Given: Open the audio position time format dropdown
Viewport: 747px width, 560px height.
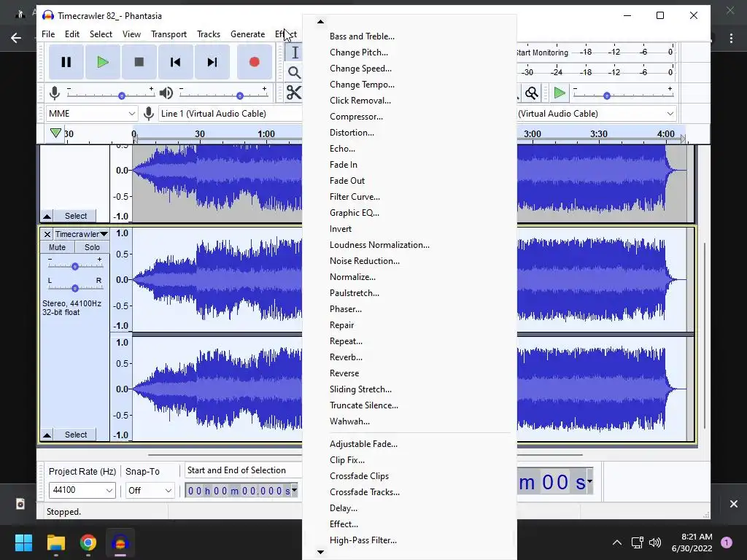Looking at the screenshot, I should 589,481.
